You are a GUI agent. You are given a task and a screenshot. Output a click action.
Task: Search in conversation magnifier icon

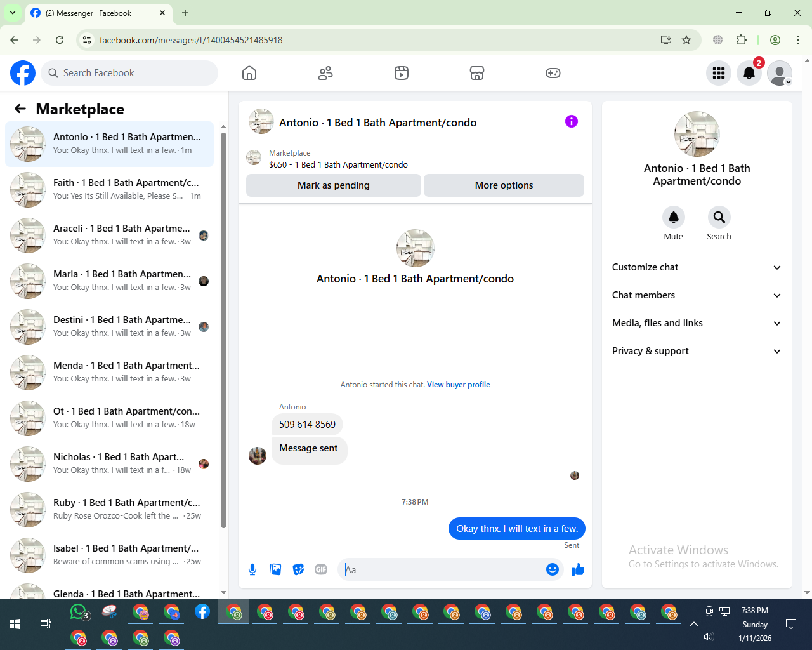pos(719,217)
